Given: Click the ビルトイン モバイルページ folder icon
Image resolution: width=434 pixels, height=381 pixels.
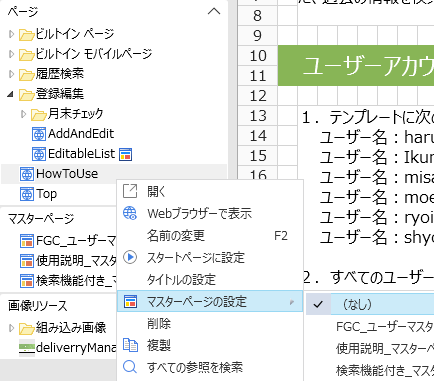Looking at the screenshot, I should pos(27,54).
